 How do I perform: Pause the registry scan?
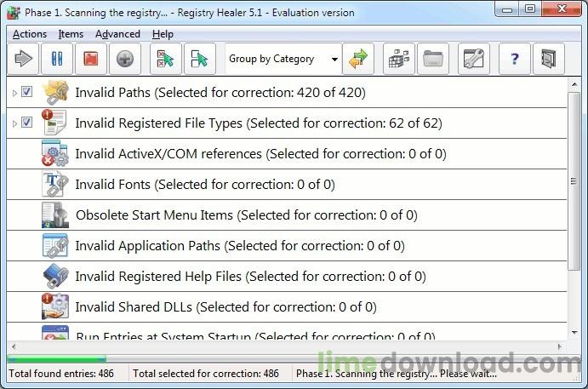(57, 59)
